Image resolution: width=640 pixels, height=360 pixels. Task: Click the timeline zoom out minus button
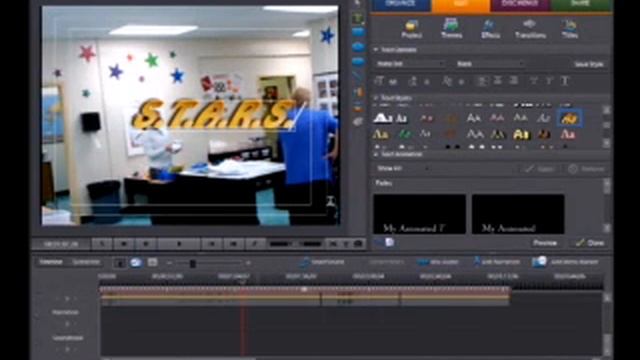point(169,263)
